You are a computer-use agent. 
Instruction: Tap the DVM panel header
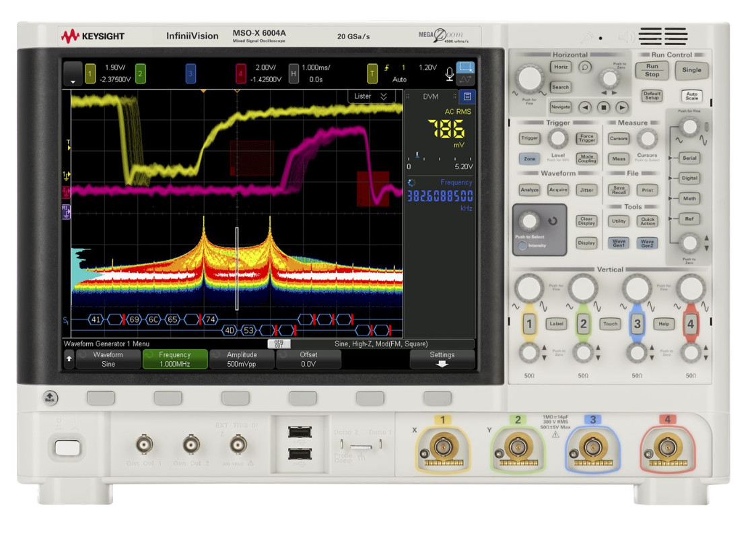coord(431,96)
